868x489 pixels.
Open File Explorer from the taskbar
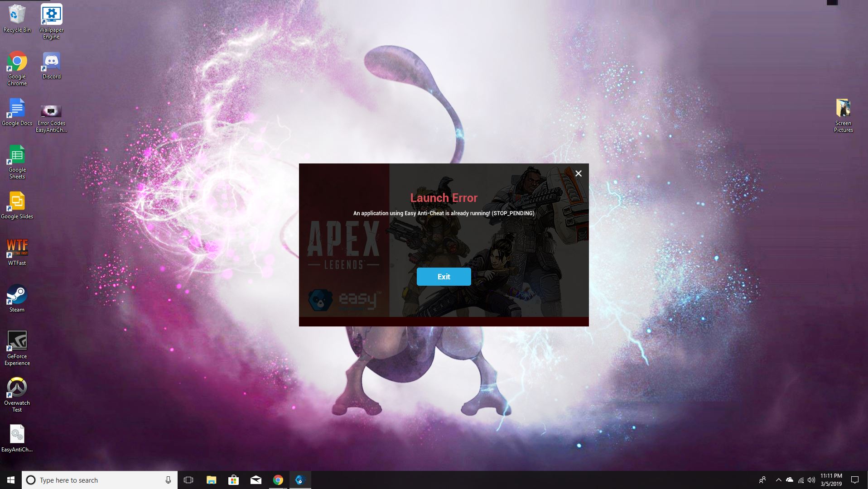(x=211, y=480)
